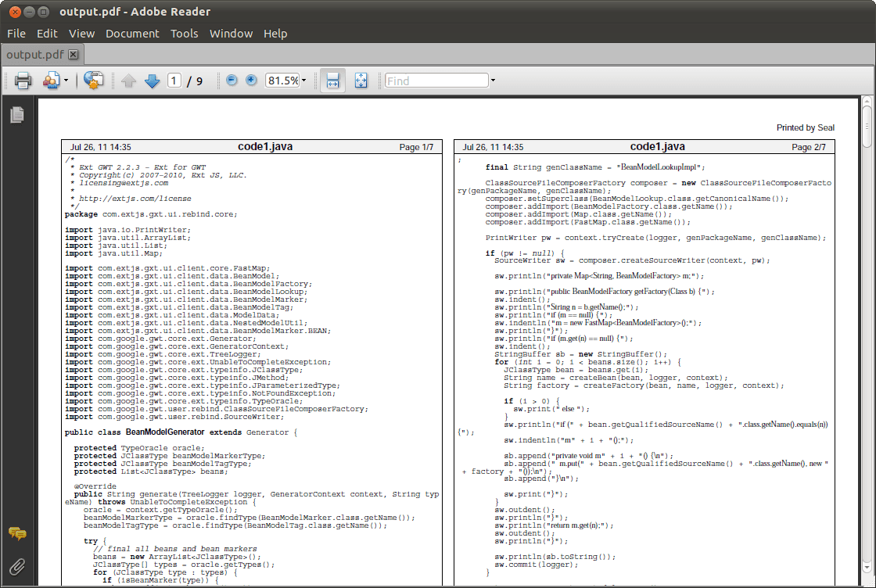Open the Document menu
This screenshot has height=588, width=876.
(x=132, y=34)
